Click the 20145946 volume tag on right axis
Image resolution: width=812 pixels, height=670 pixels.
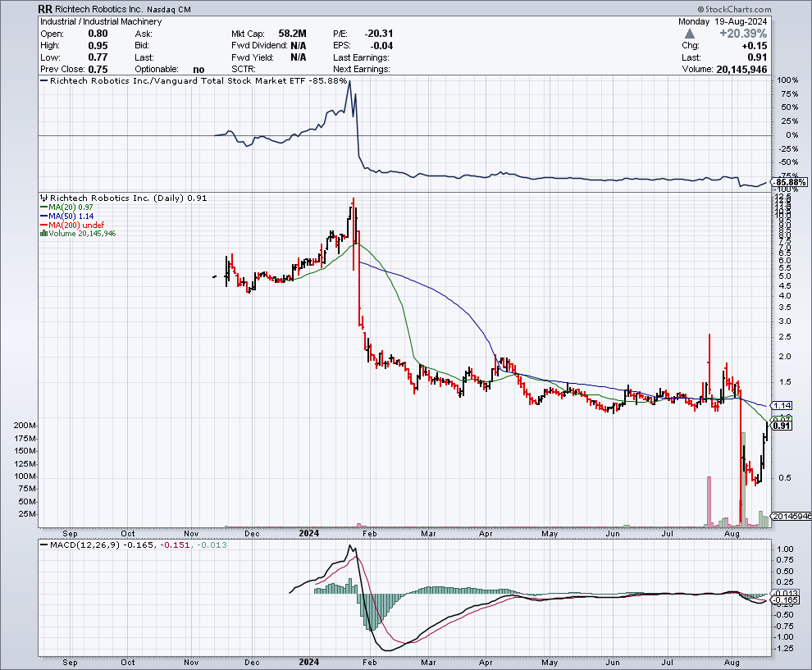[791, 516]
